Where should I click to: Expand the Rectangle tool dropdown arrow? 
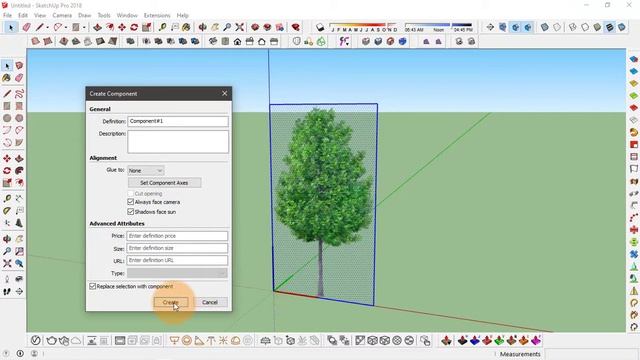(84, 27)
